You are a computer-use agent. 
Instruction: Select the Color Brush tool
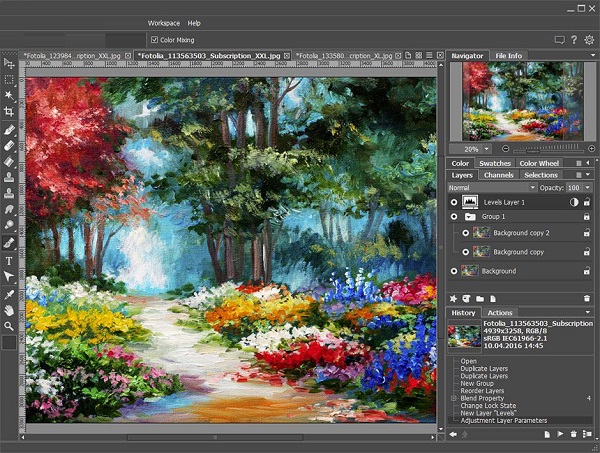9,130
